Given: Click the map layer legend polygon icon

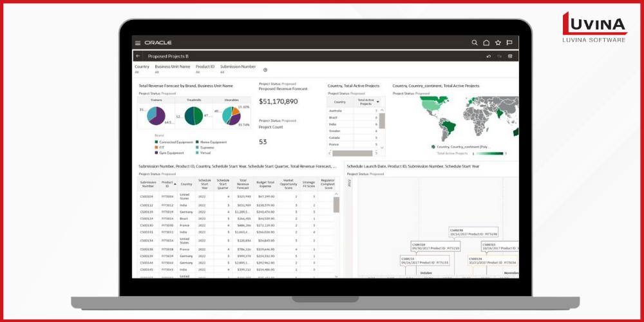Looking at the screenshot, I should tap(433, 146).
